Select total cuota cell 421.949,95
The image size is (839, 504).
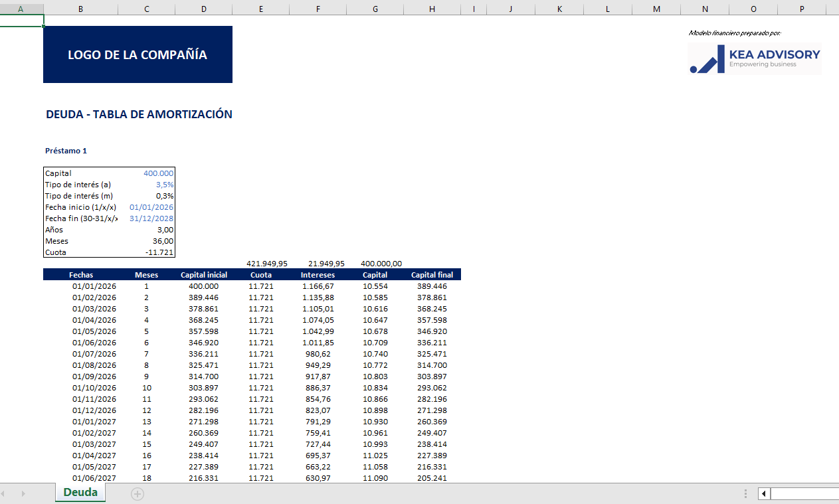pyautogui.click(x=266, y=264)
